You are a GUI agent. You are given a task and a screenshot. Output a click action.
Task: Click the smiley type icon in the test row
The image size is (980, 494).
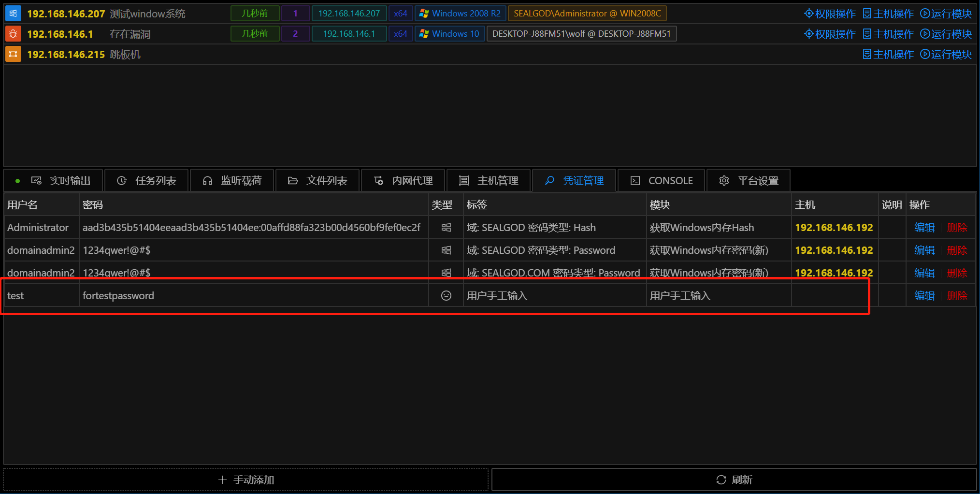coord(446,295)
